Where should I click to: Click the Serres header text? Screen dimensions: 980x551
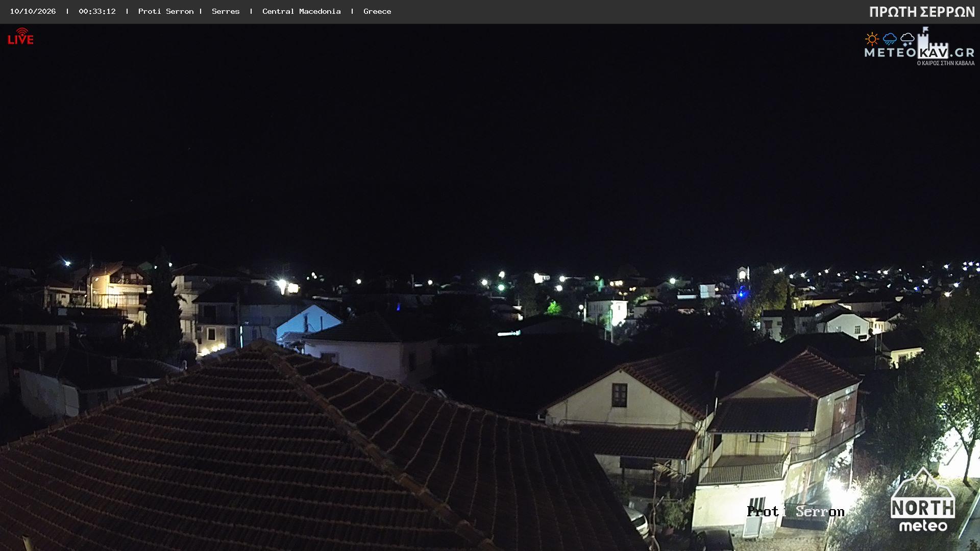[226, 11]
